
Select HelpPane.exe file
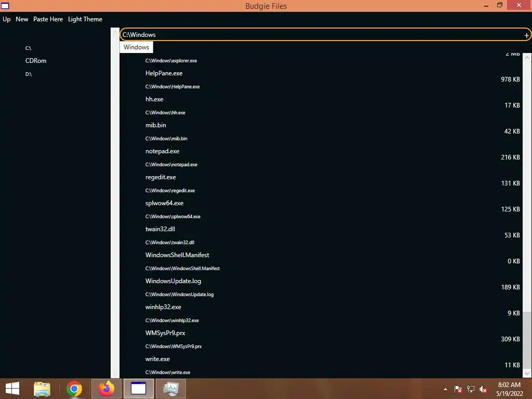tap(164, 73)
